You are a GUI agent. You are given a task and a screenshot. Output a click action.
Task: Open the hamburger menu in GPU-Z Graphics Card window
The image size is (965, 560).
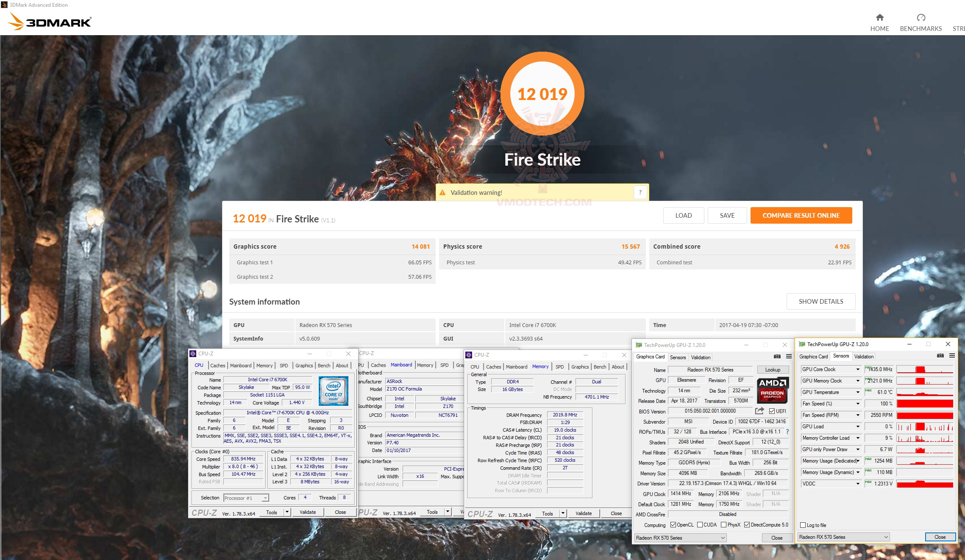[789, 356]
